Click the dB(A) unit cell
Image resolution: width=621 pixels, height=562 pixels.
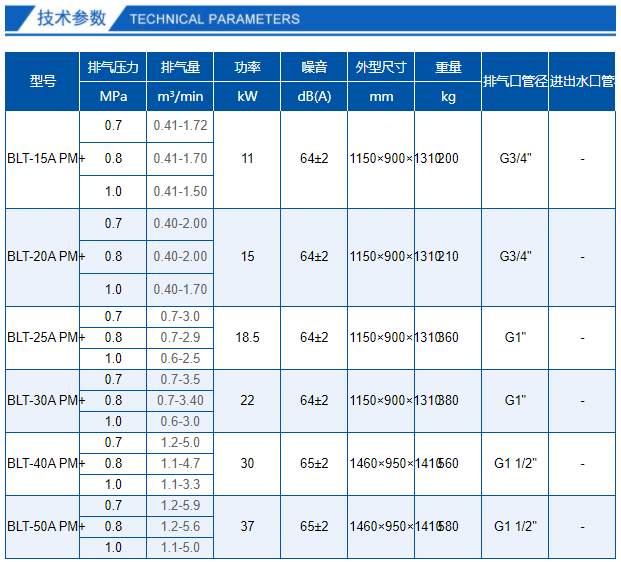click(x=314, y=97)
